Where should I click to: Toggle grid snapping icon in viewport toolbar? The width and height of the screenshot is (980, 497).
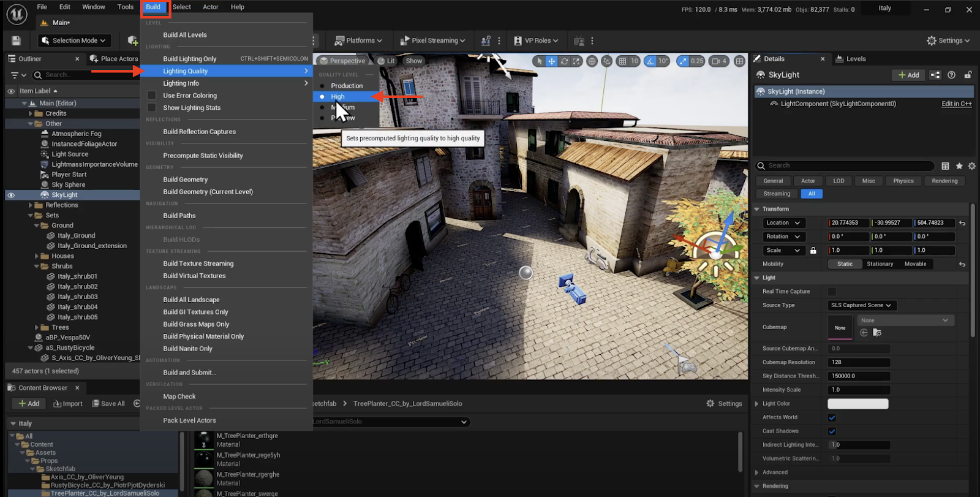point(622,61)
